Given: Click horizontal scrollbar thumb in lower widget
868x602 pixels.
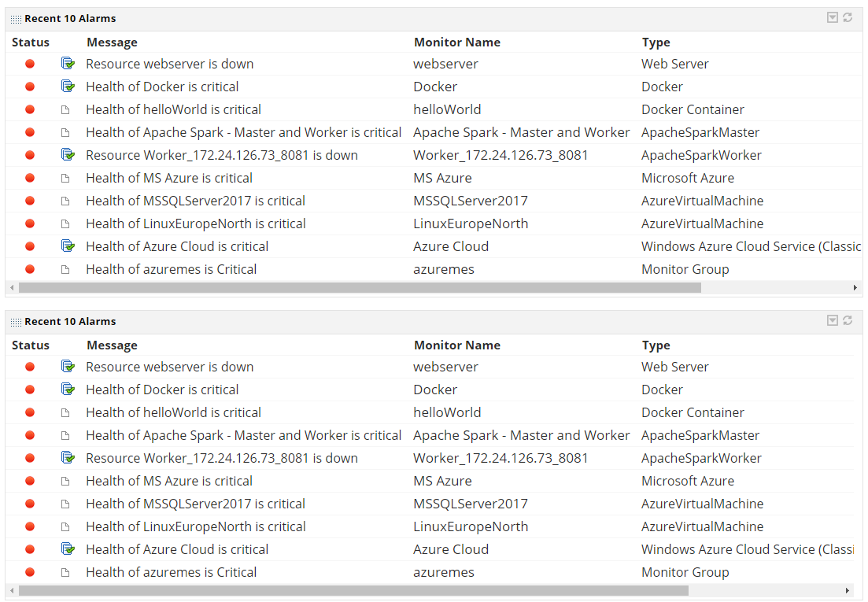Looking at the screenshot, I should pos(353,590).
